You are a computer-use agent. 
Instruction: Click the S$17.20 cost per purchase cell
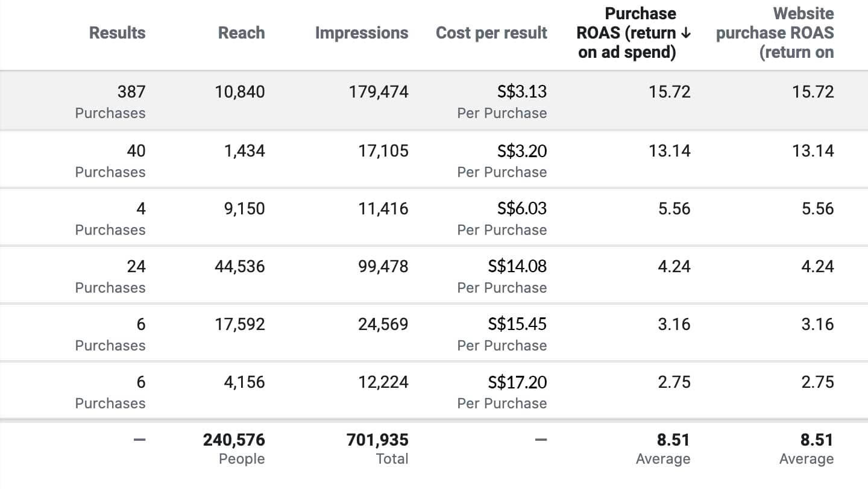(502, 391)
